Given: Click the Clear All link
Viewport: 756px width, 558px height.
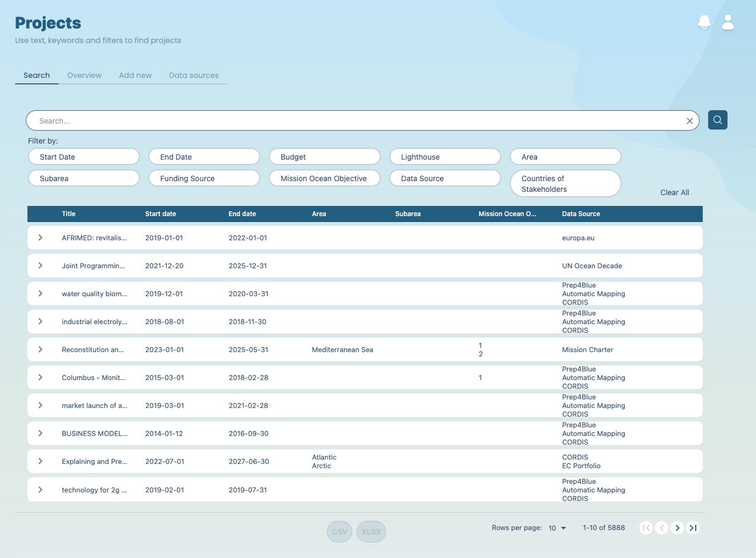Looking at the screenshot, I should [674, 192].
